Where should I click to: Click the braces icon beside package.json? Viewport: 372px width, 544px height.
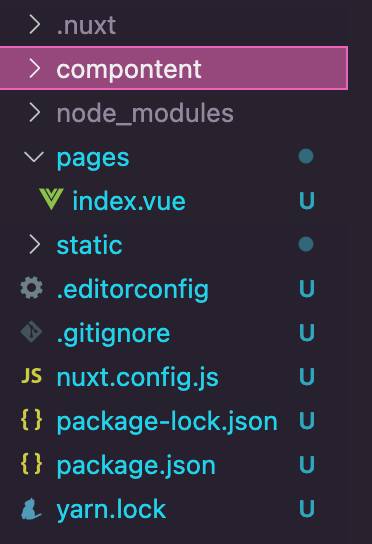tap(32, 464)
